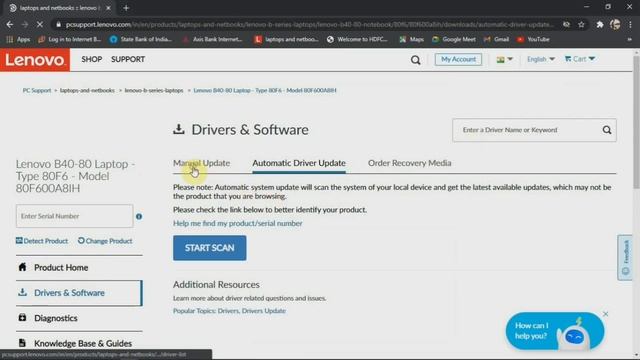This screenshot has height=360, width=640.
Task: Click the Diagnostics kit icon
Action: tap(22, 318)
